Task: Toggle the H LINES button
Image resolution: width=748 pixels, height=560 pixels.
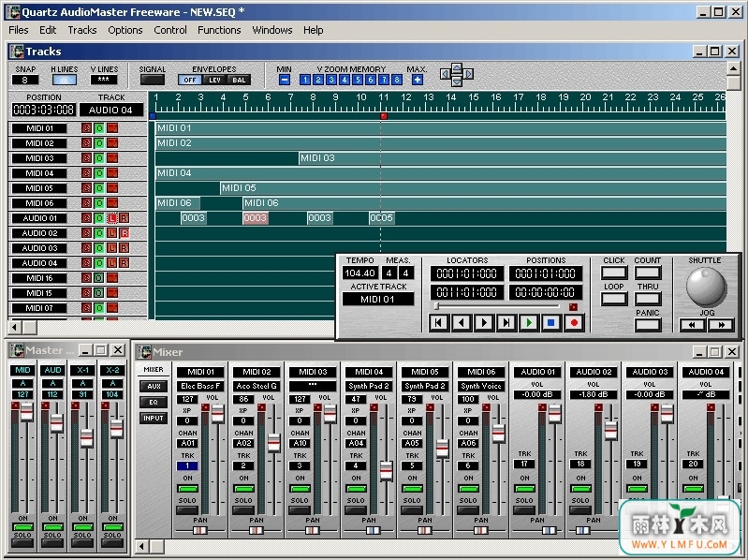Action: click(x=65, y=80)
